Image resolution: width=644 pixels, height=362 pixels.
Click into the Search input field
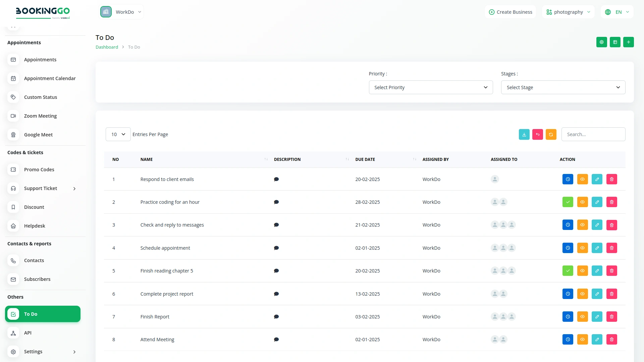pos(593,134)
